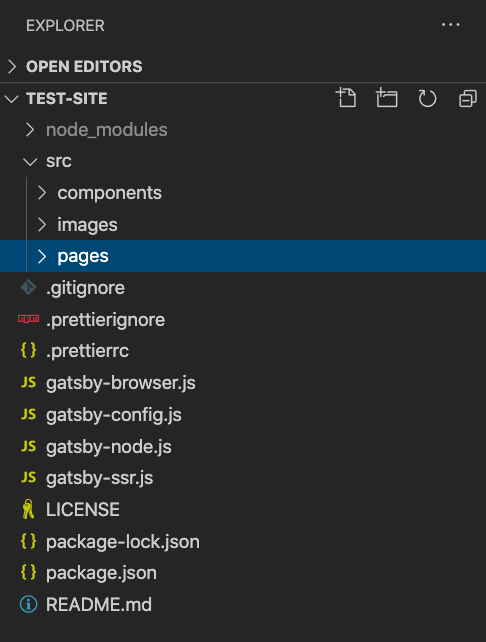
Task: Collapse the src folder chevron
Action: [30, 162]
